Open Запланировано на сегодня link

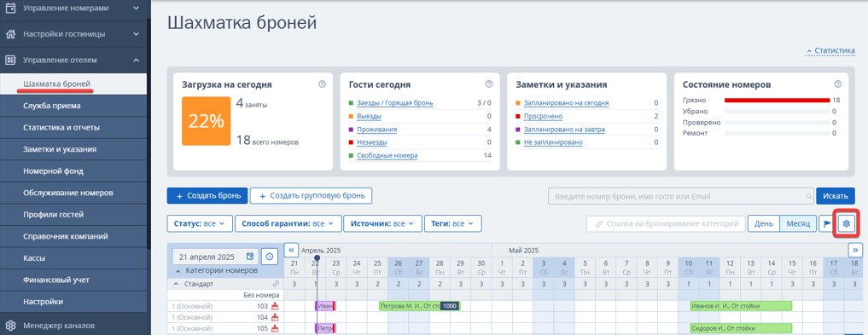567,103
